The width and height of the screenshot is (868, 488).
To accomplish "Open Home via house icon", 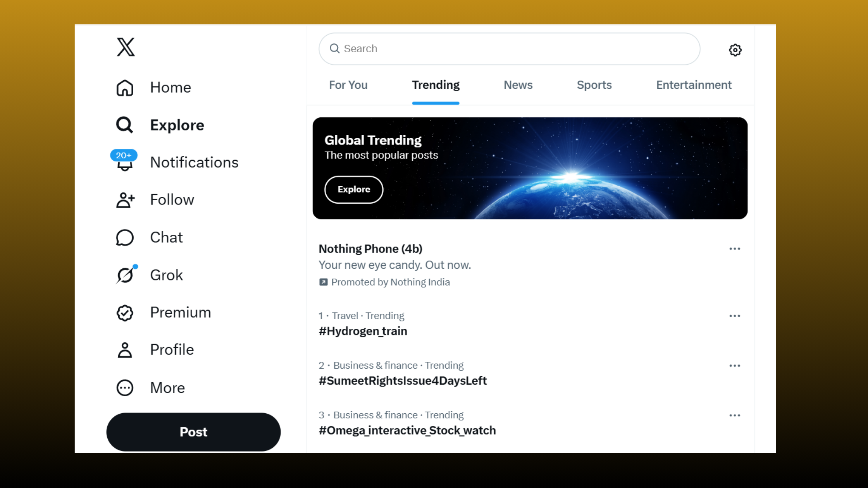I will [125, 88].
